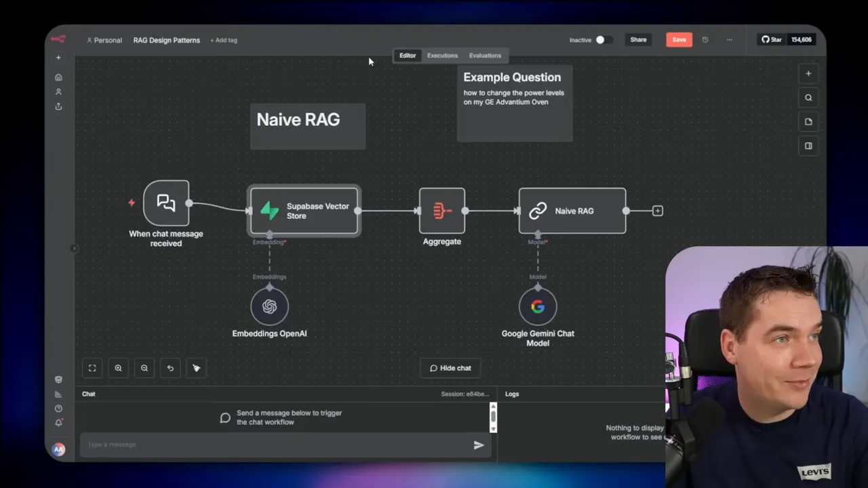This screenshot has height=488, width=868.
Task: Click the split-view panel icon on the right
Action: [808, 146]
